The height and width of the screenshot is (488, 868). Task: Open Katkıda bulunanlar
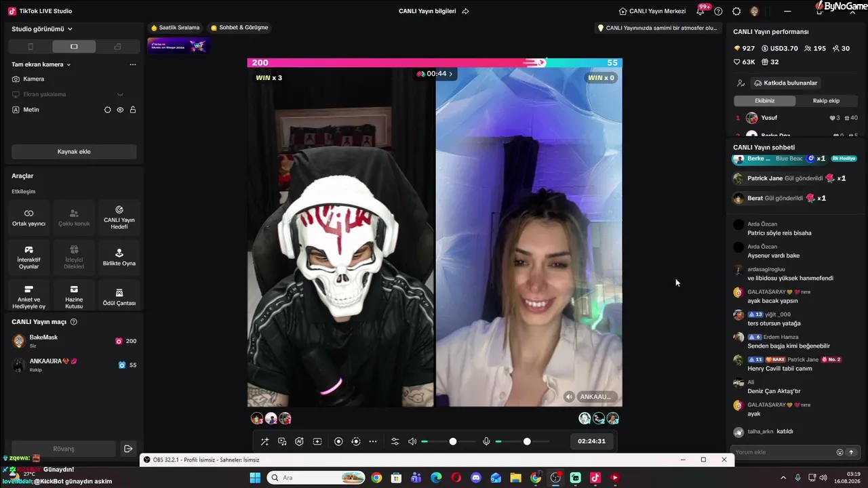(786, 83)
